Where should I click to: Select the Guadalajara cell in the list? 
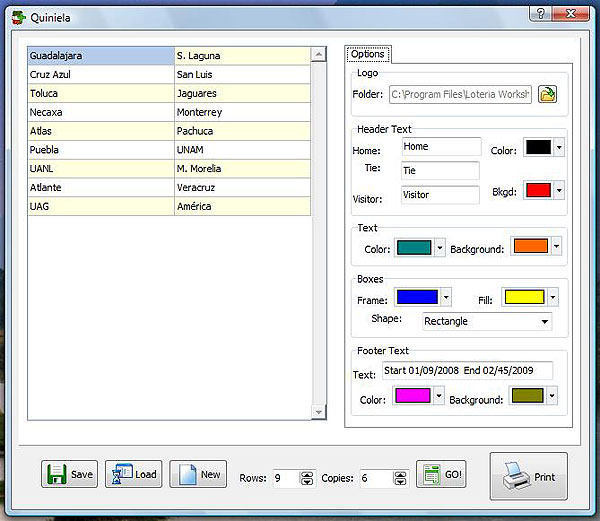click(x=99, y=55)
